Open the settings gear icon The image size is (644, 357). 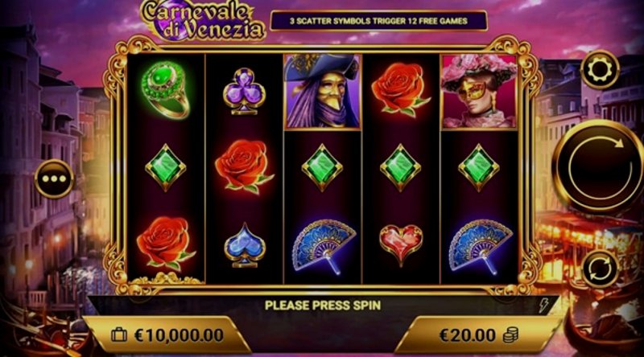[x=599, y=70]
